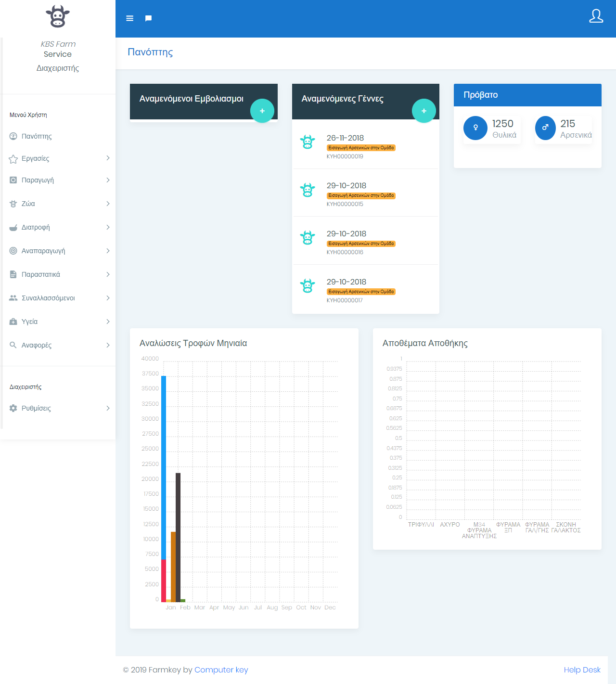
Task: Open the user profile icon
Action: tap(596, 16)
